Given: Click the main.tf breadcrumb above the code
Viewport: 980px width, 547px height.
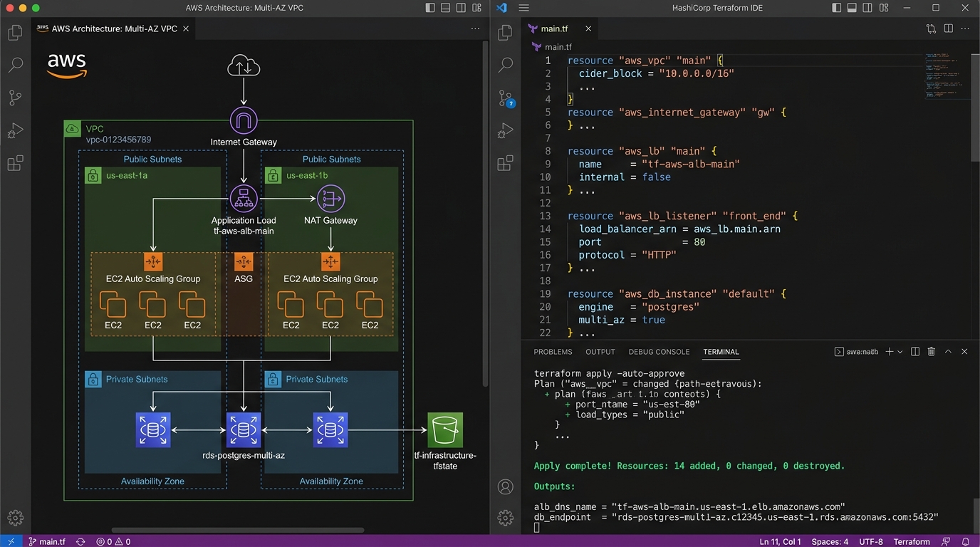Looking at the screenshot, I should 552,47.
